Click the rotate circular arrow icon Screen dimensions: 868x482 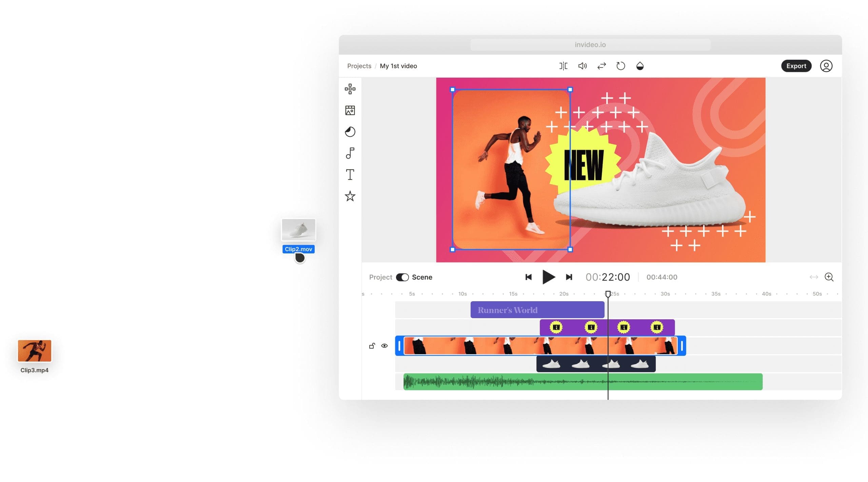(620, 66)
